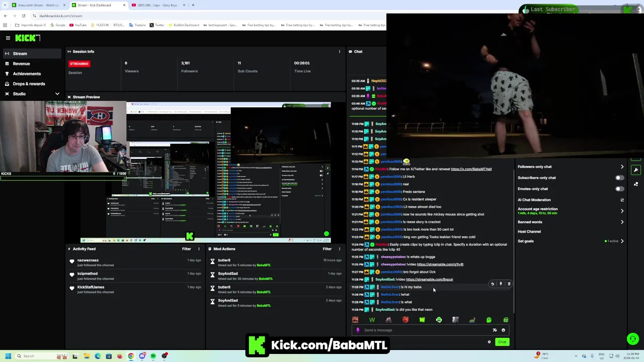Expand Followers-only chat settings
The width and height of the screenshot is (644, 362).
tap(622, 166)
